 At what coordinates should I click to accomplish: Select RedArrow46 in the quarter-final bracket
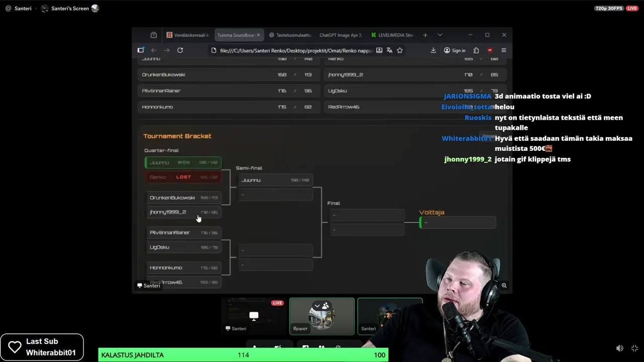tap(183, 282)
